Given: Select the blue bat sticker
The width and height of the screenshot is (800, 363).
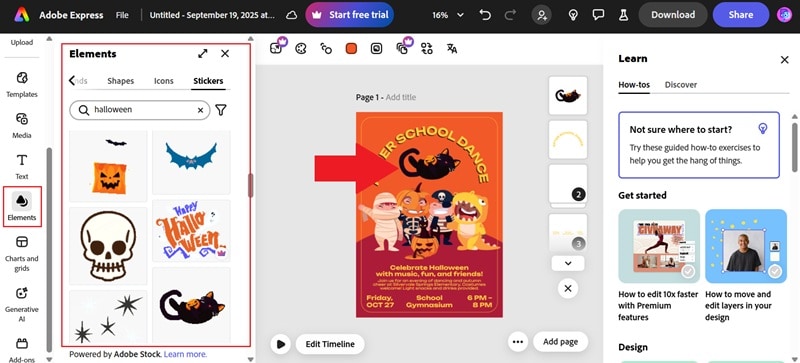Looking at the screenshot, I should pyautogui.click(x=191, y=162).
